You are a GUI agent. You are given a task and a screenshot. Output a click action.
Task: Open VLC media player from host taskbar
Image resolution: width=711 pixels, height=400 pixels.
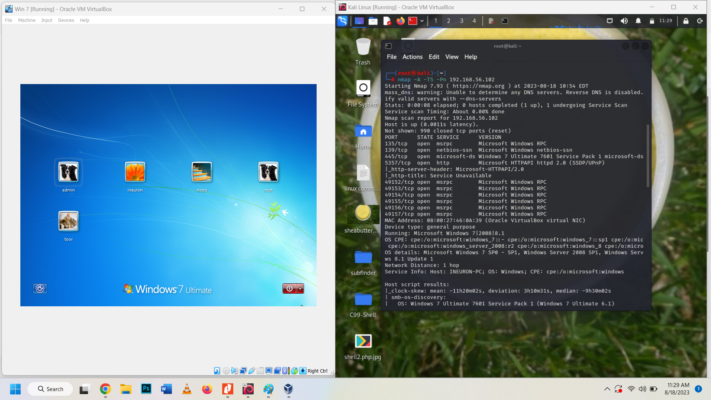pyautogui.click(x=187, y=389)
